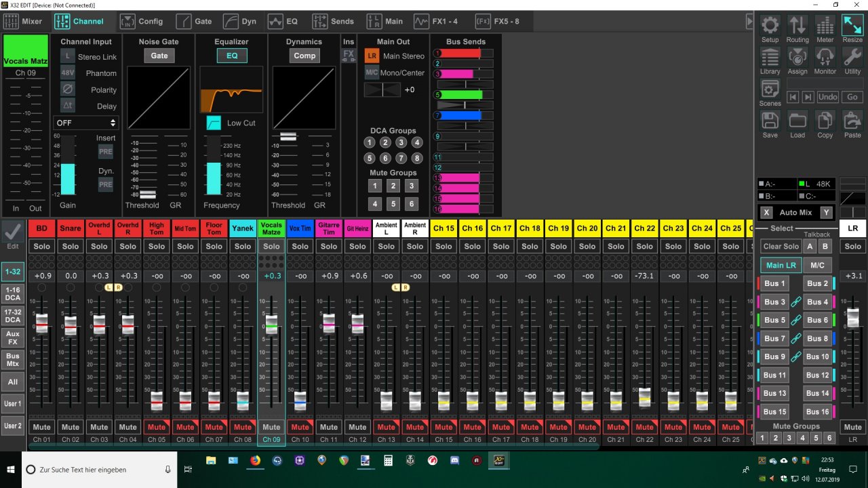Screen dimensions: 868x488
Task: Click the EQ curve display
Action: pyautogui.click(x=231, y=89)
